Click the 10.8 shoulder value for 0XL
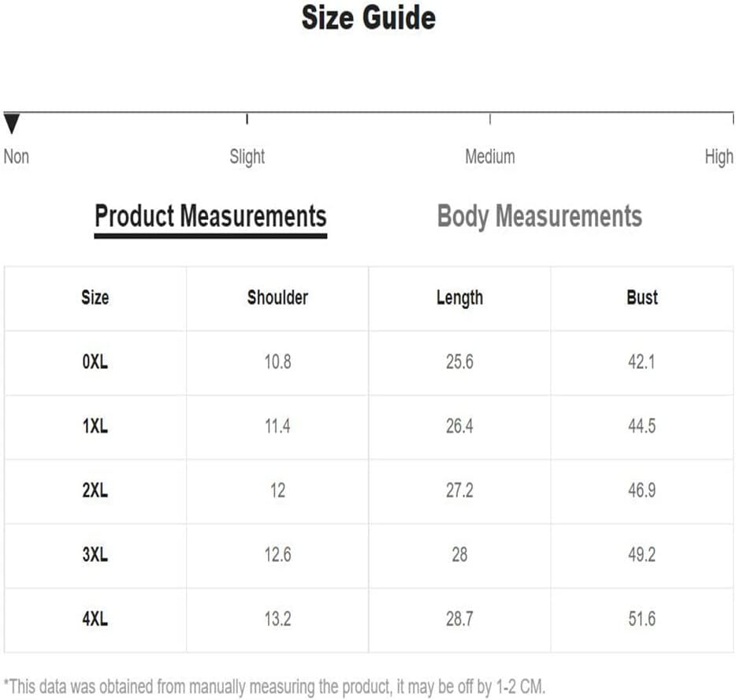Image resolution: width=736 pixels, height=700 pixels. (277, 363)
